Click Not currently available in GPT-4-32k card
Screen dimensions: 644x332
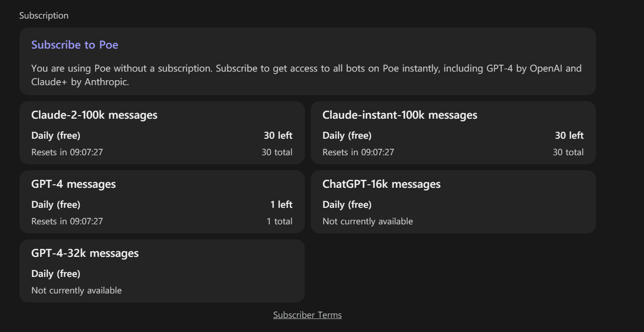point(77,290)
